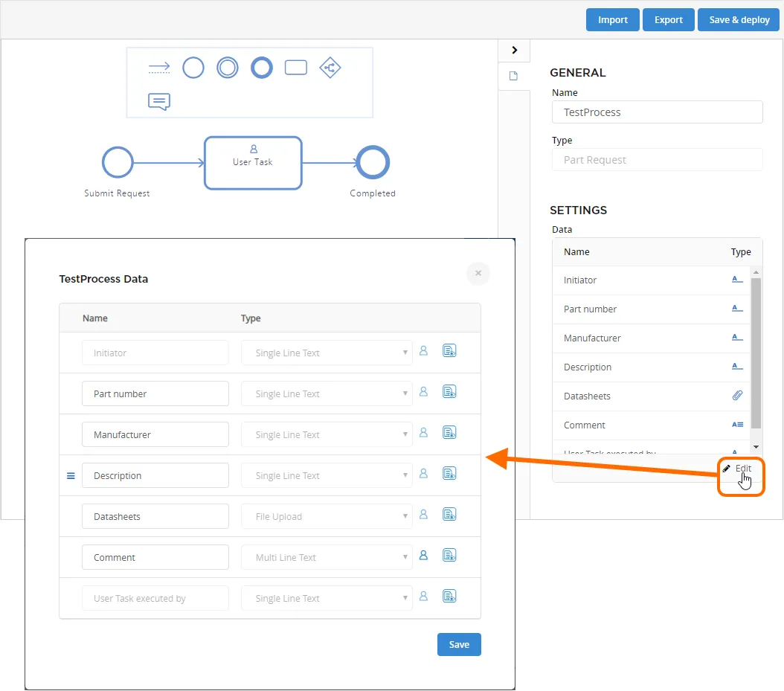Screen dimensions: 784x691
Task: Select the Submit Request start event
Action: [x=118, y=162]
